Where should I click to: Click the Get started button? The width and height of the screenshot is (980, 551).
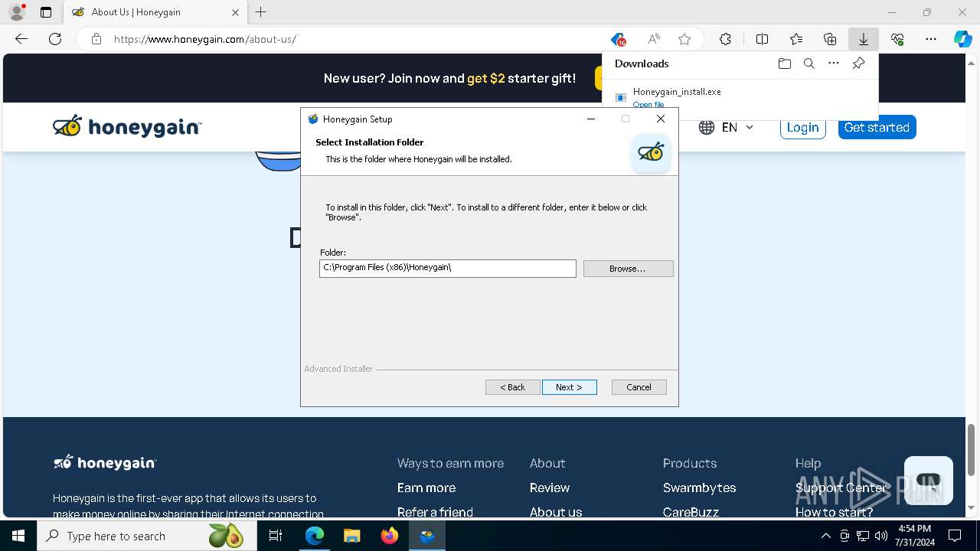click(877, 128)
